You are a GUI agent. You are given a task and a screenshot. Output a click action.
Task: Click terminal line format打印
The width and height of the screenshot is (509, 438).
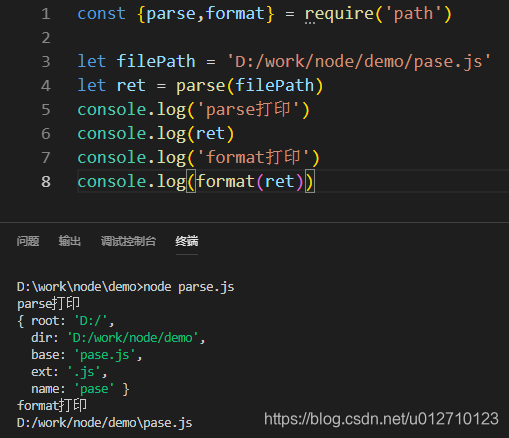click(52, 406)
